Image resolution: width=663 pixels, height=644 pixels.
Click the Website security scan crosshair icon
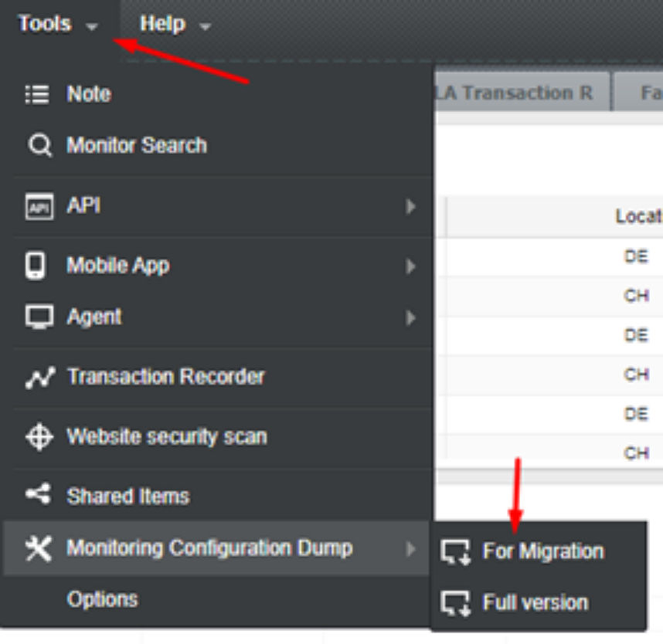click(39, 436)
